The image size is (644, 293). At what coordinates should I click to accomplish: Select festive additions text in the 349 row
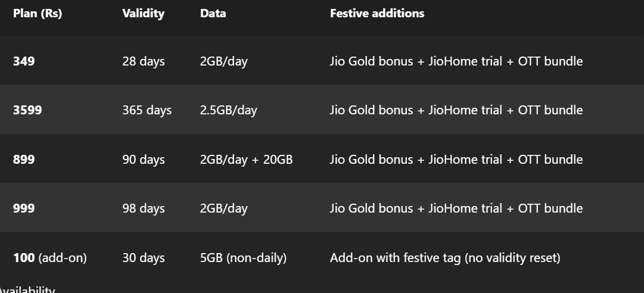(456, 61)
